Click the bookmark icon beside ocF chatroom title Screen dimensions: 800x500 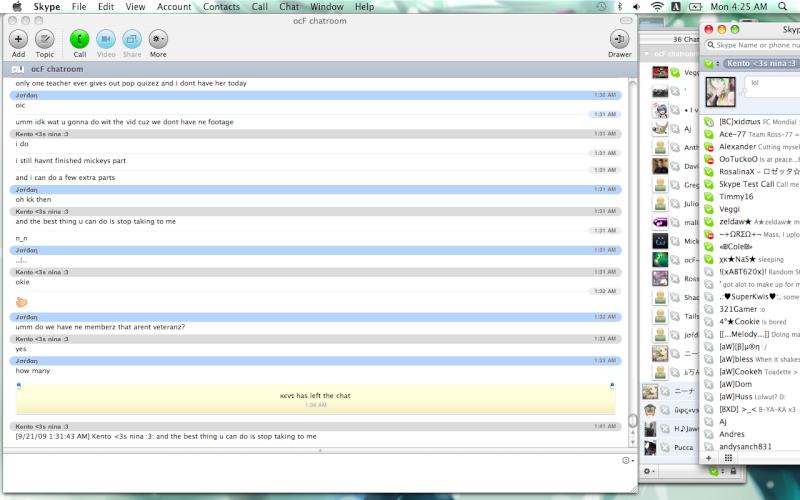18,69
